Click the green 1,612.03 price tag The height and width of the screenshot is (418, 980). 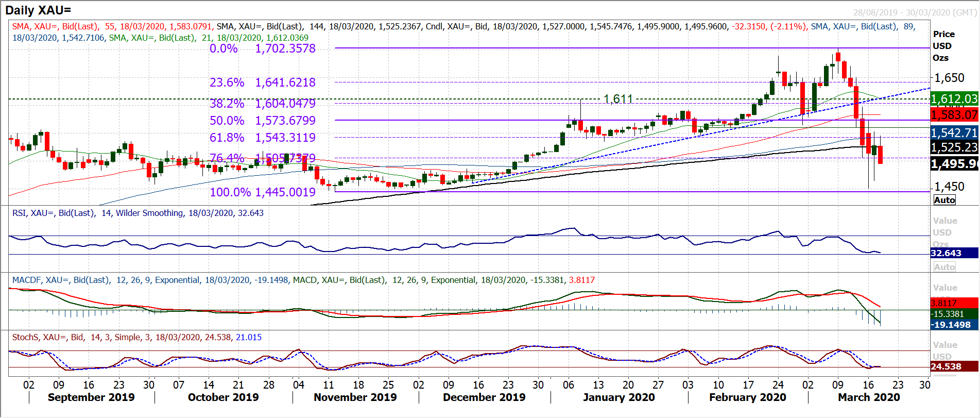pos(954,99)
